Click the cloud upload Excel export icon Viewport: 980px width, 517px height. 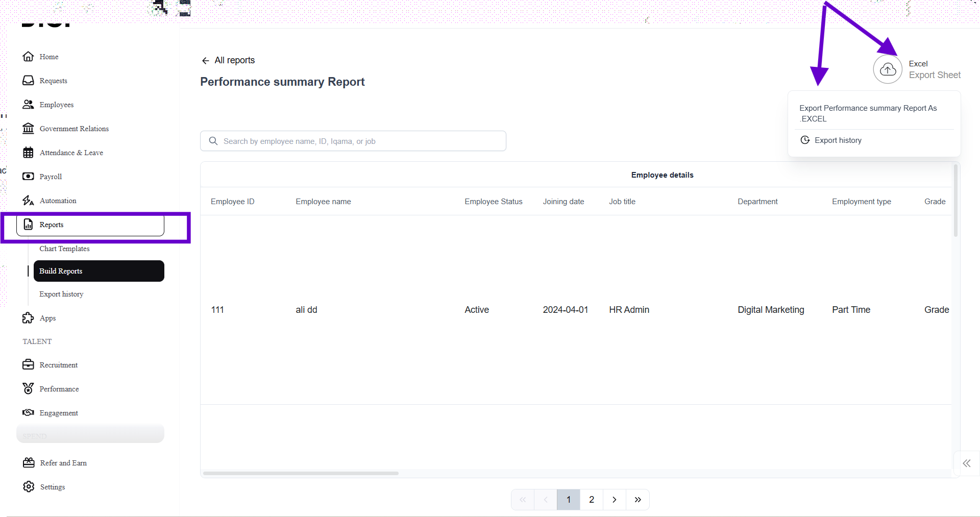point(888,69)
